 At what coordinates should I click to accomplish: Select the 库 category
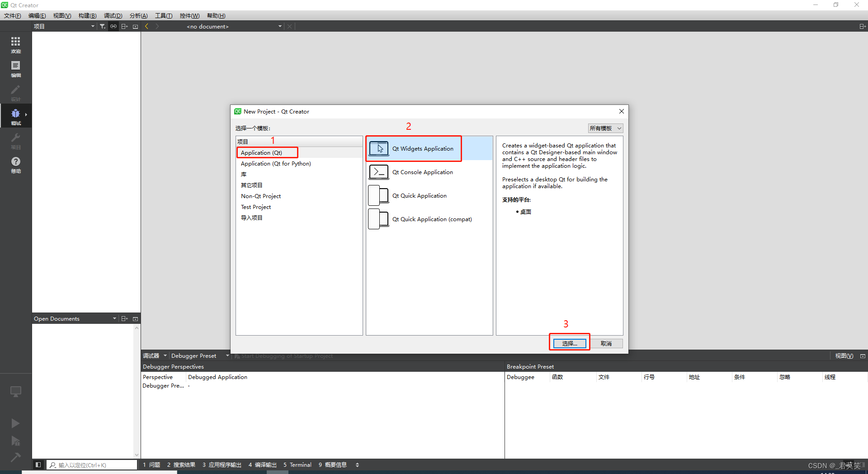click(x=299, y=174)
